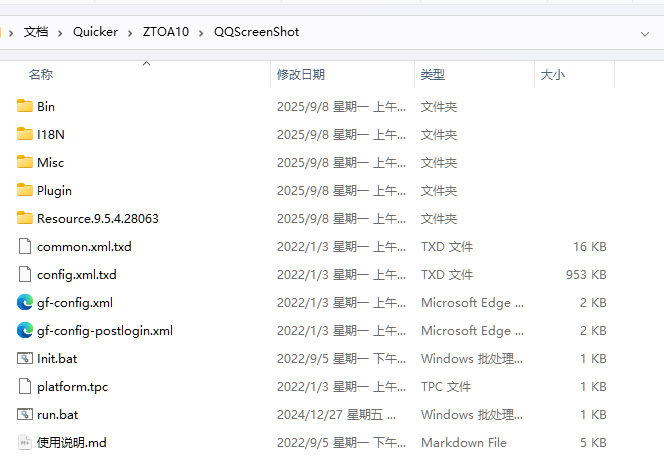The height and width of the screenshot is (469, 664).
Task: Select the Bin folder name
Action: (46, 107)
